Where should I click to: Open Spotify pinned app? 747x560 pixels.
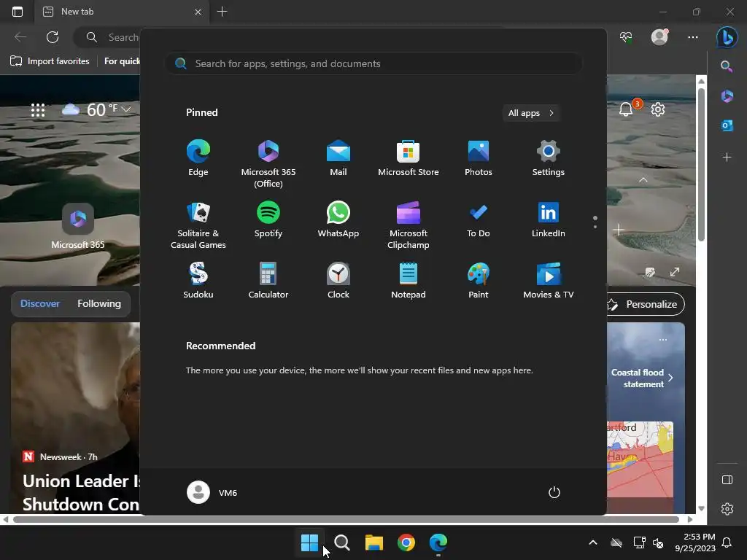coord(268,219)
